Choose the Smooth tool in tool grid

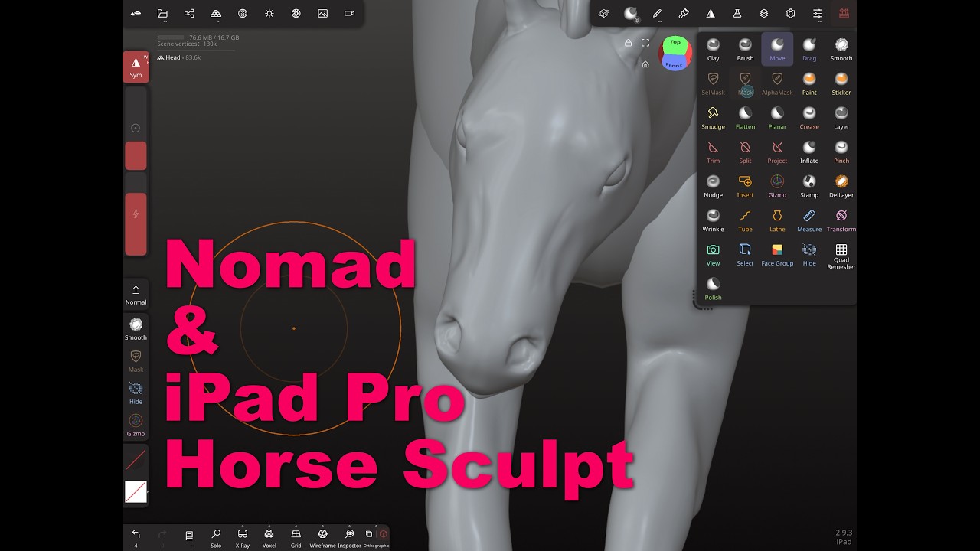tap(841, 50)
